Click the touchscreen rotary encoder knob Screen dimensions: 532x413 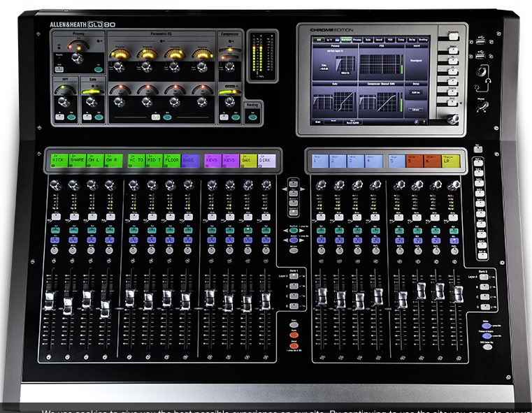click(x=454, y=119)
